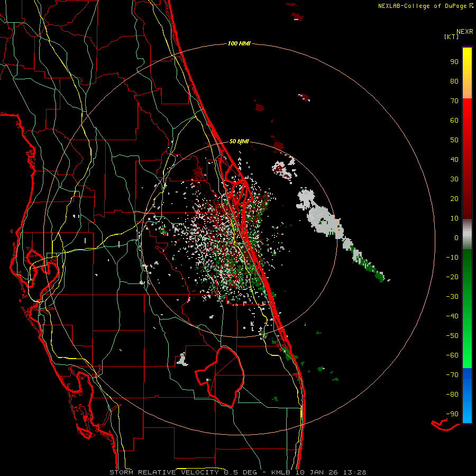This screenshot has width=476, height=476.
Task: Click the STORM RELATIVE VELOCITY 0.5 DEG caption
Action: click(183, 472)
